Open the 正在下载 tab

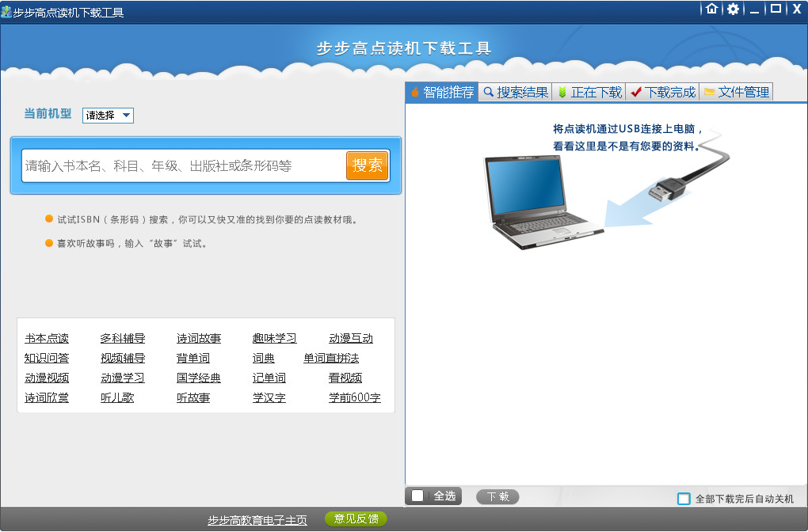[589, 92]
